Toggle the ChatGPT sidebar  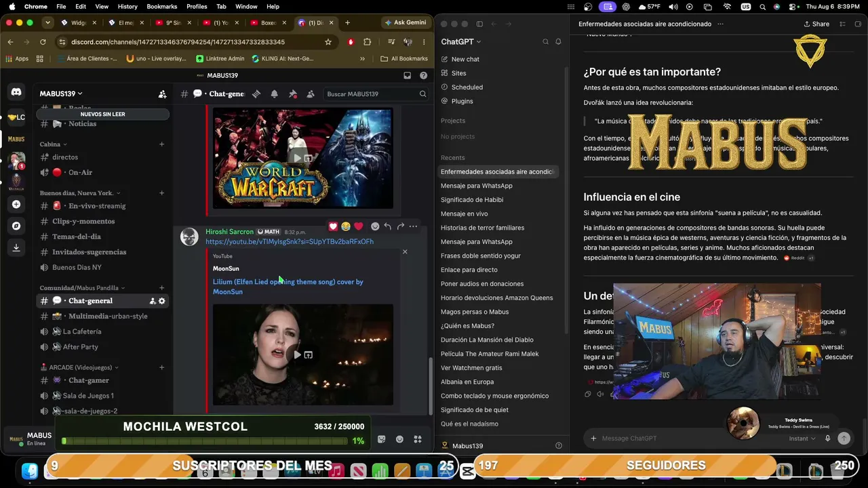(479, 24)
